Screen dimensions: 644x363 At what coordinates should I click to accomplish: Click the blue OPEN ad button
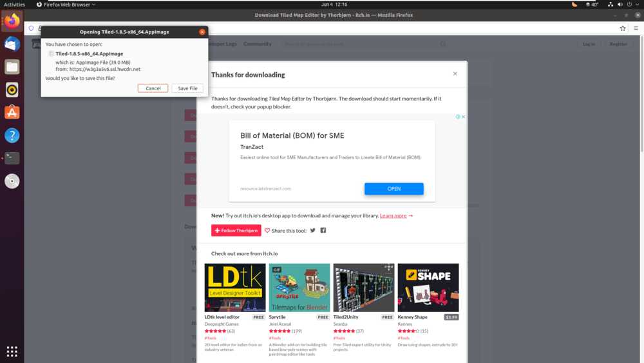point(394,189)
